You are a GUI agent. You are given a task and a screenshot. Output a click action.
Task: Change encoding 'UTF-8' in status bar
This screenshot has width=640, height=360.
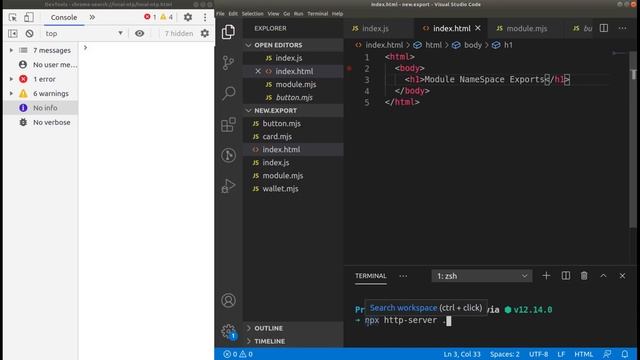point(538,354)
